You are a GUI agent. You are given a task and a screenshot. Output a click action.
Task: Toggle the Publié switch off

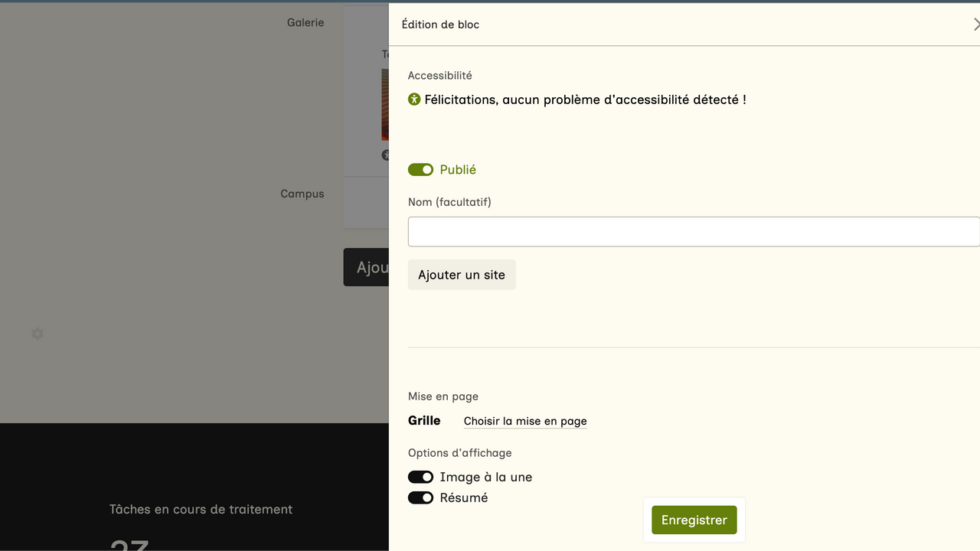coord(420,170)
